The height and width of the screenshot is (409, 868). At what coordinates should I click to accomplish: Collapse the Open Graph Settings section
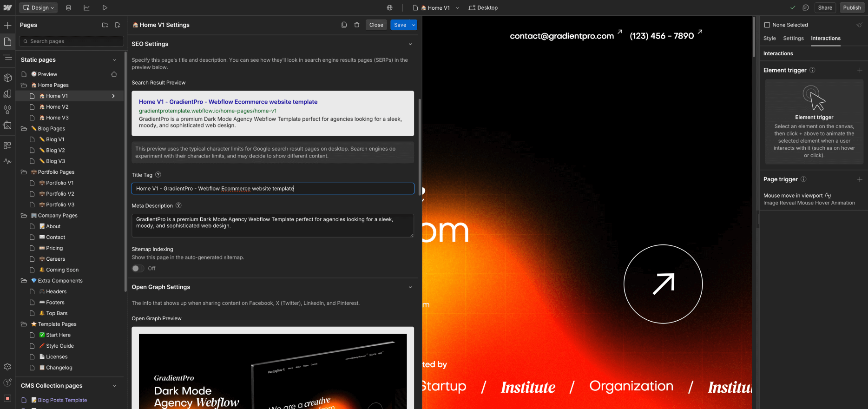coord(410,287)
